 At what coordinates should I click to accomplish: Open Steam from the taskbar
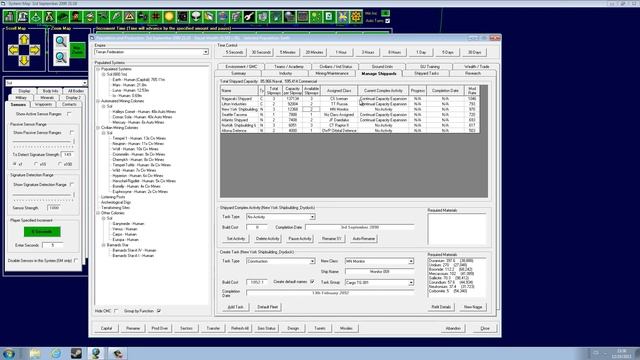[76, 353]
